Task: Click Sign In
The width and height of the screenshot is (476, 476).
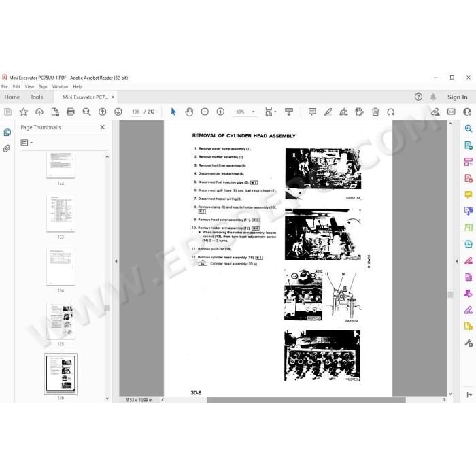Action: [x=457, y=97]
